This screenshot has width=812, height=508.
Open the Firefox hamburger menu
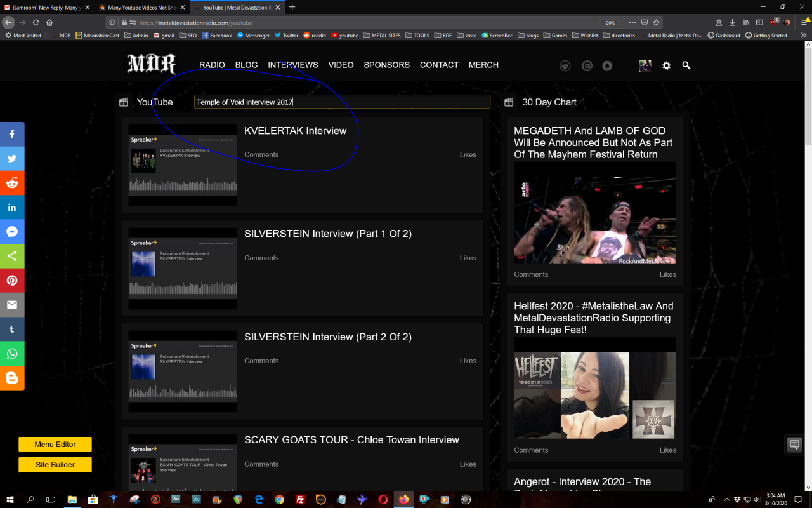[x=804, y=22]
